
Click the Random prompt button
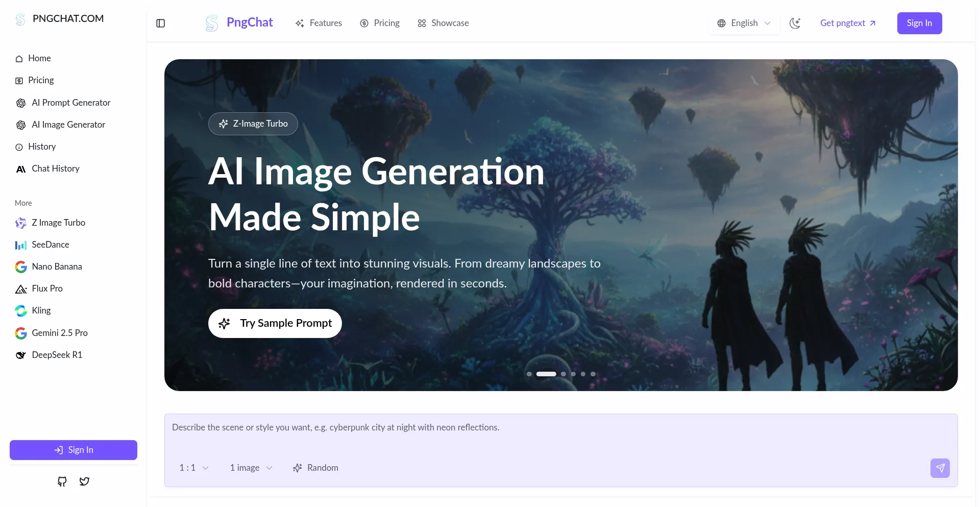pyautogui.click(x=315, y=468)
